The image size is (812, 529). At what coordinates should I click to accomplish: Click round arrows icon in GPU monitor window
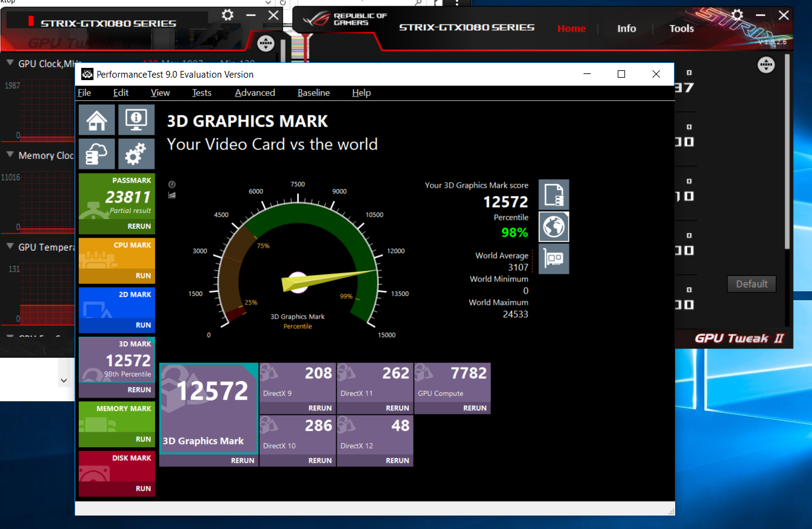[265, 43]
